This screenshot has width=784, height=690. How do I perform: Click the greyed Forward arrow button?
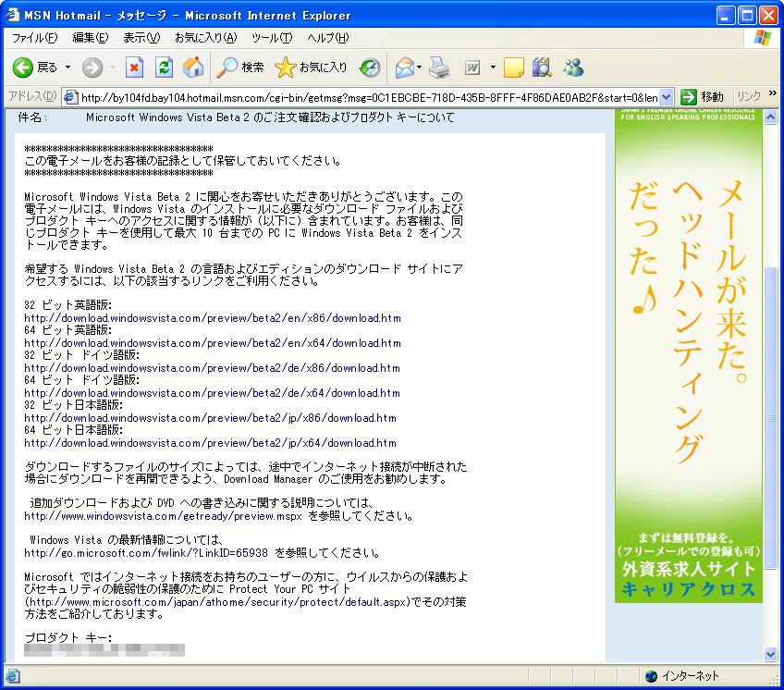coord(92,68)
